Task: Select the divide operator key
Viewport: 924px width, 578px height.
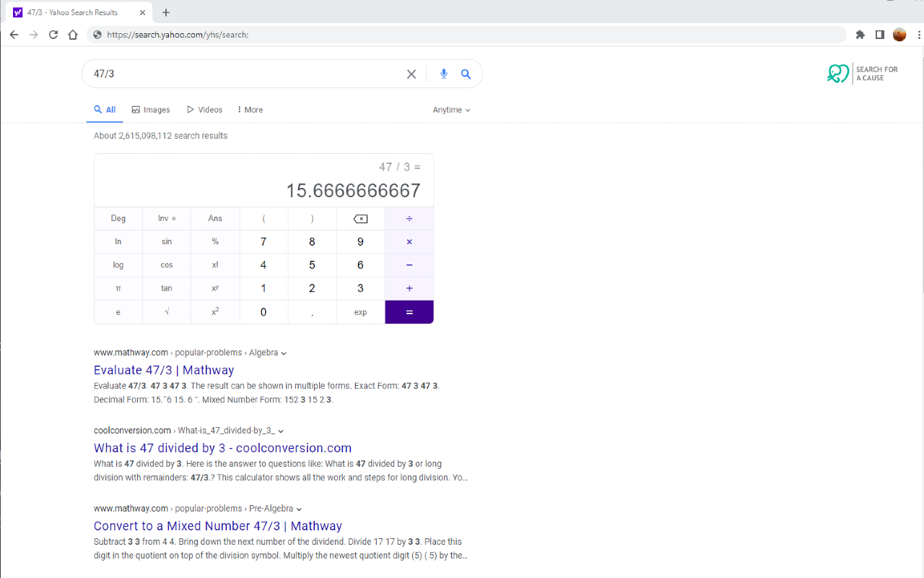Action: tap(409, 219)
